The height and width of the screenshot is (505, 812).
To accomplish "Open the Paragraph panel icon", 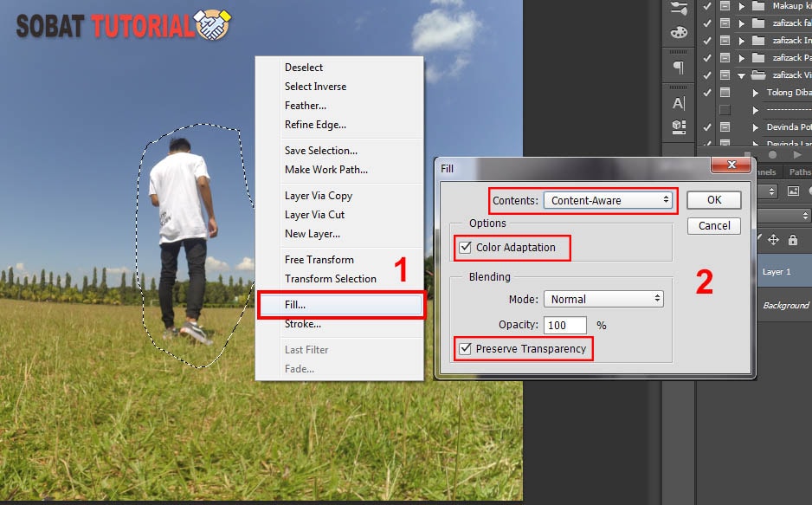I will point(679,68).
